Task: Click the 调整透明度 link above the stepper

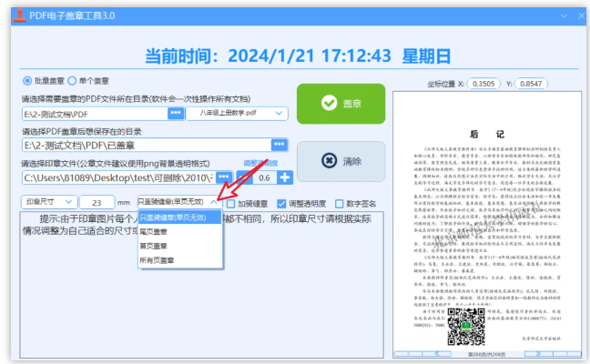Action: (260, 163)
